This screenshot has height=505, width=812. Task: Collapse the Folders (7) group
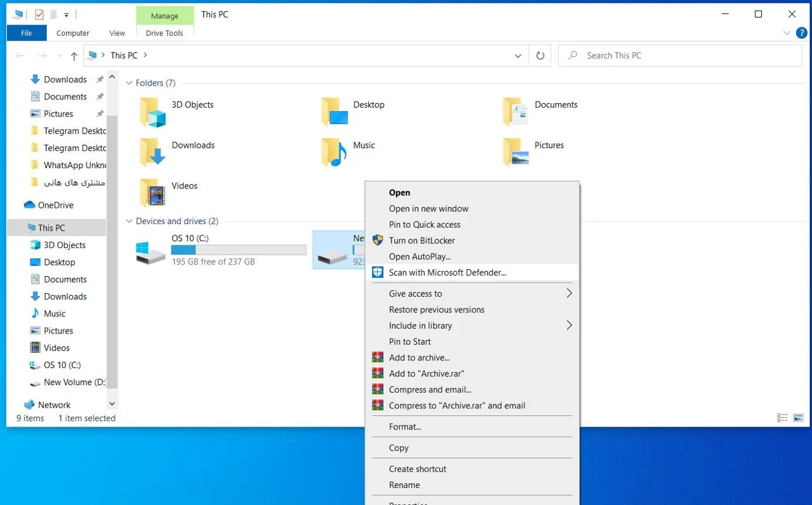point(129,83)
